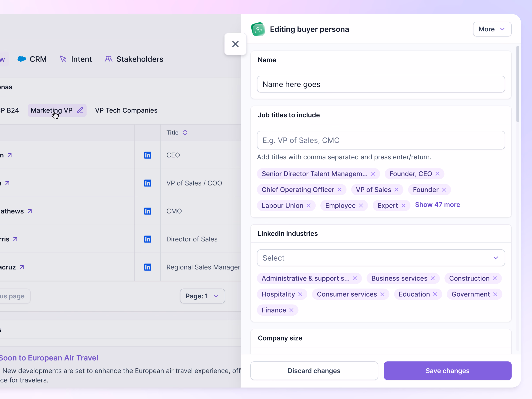The height and width of the screenshot is (399, 532).
Task: Remove the Finance industry tag
Action: 291,310
